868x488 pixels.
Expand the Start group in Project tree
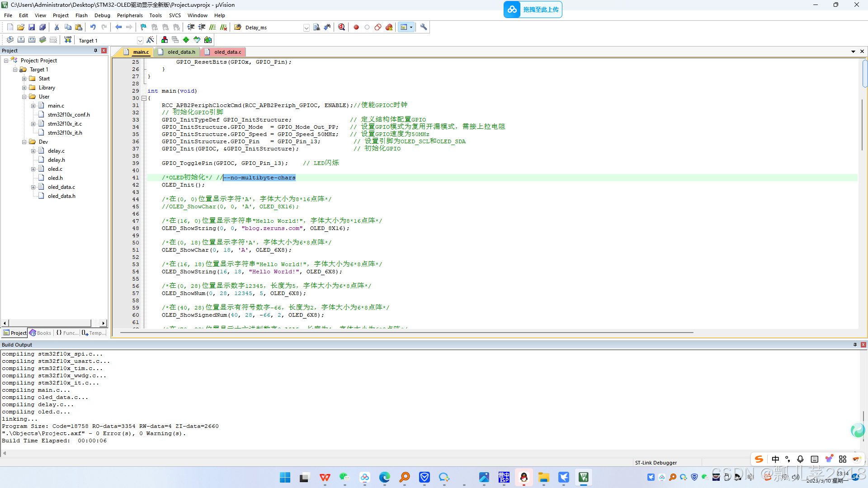[x=24, y=78]
